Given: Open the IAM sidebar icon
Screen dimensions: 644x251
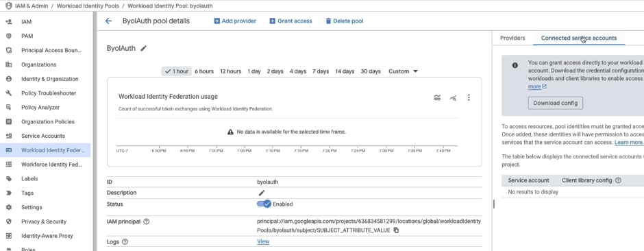Looking at the screenshot, I should pyautogui.click(x=9, y=22).
